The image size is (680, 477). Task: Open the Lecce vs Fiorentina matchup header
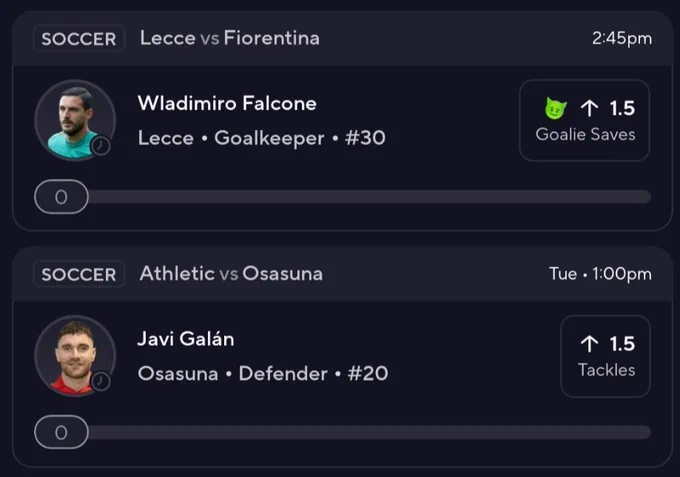(x=230, y=38)
